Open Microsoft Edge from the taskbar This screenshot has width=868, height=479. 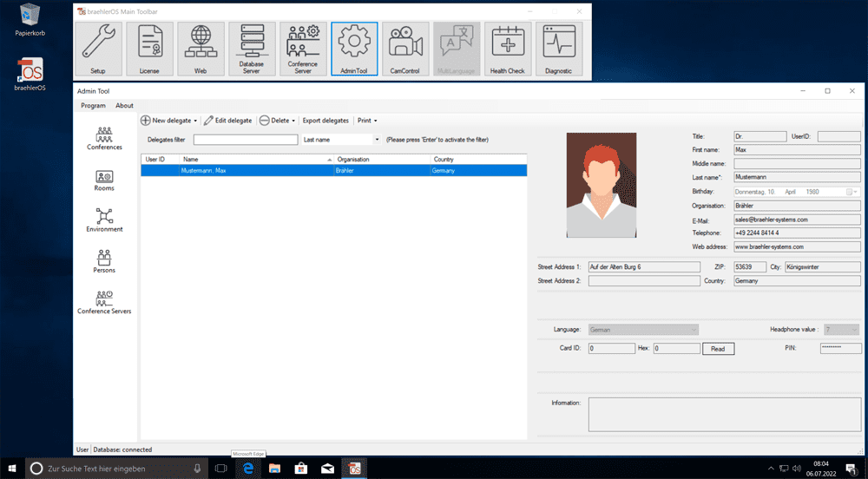248,469
